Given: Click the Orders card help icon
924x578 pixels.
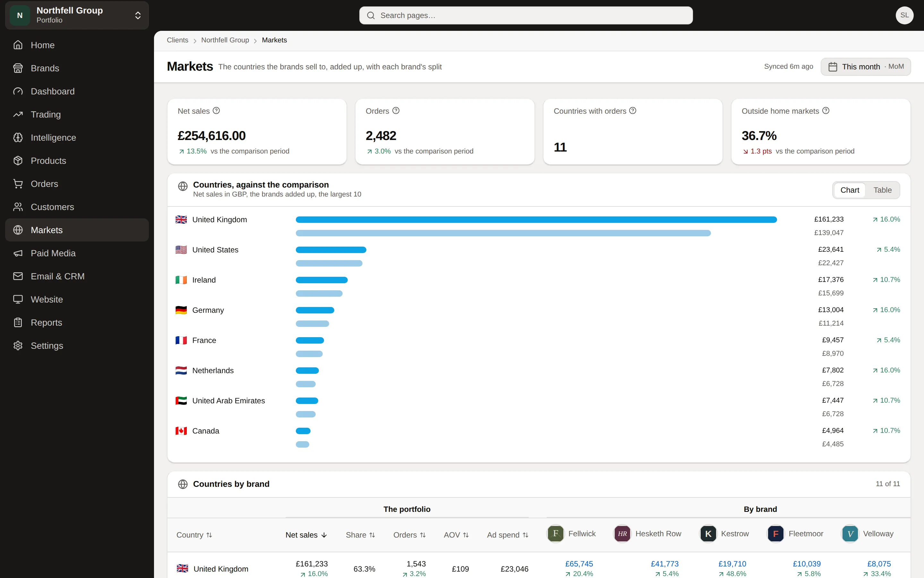Looking at the screenshot, I should coord(396,110).
